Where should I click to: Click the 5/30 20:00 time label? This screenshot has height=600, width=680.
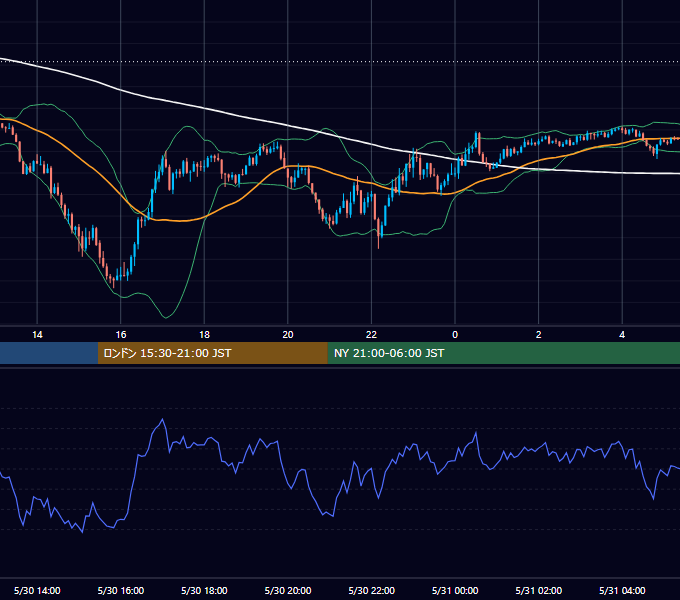[x=288, y=590]
